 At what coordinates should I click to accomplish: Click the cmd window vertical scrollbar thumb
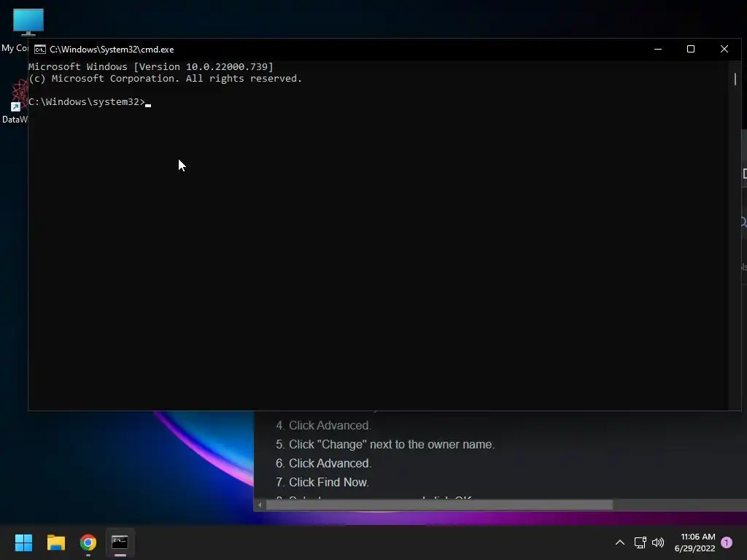(735, 79)
